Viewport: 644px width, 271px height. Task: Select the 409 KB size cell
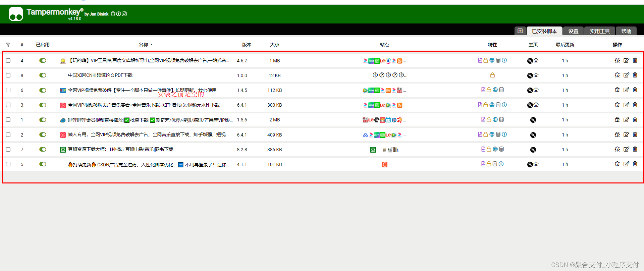(x=274, y=135)
